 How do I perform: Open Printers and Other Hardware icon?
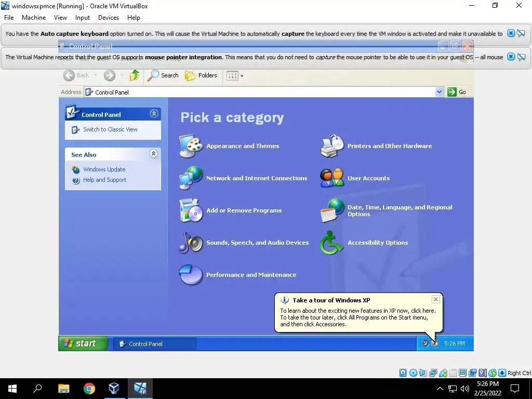click(x=332, y=146)
